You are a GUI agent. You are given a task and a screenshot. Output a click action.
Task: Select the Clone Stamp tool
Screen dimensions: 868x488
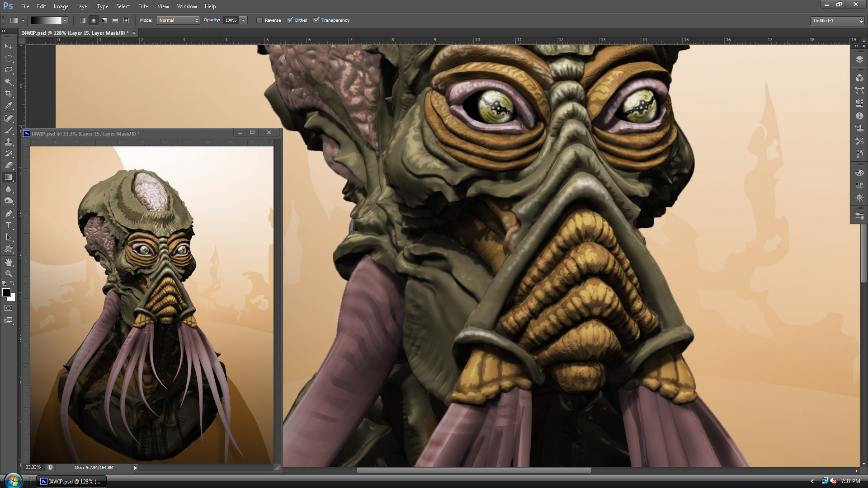click(9, 142)
